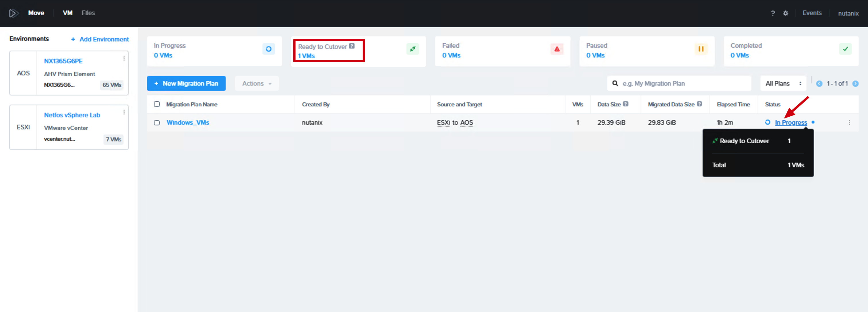868x312 pixels.
Task: Open the All Plans filter dropdown
Action: pos(783,84)
